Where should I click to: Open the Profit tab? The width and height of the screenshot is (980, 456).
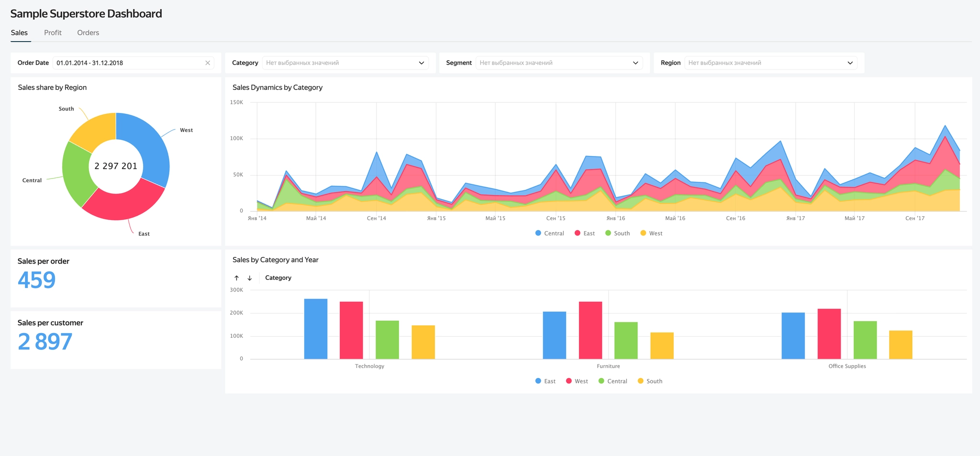pyautogui.click(x=53, y=33)
